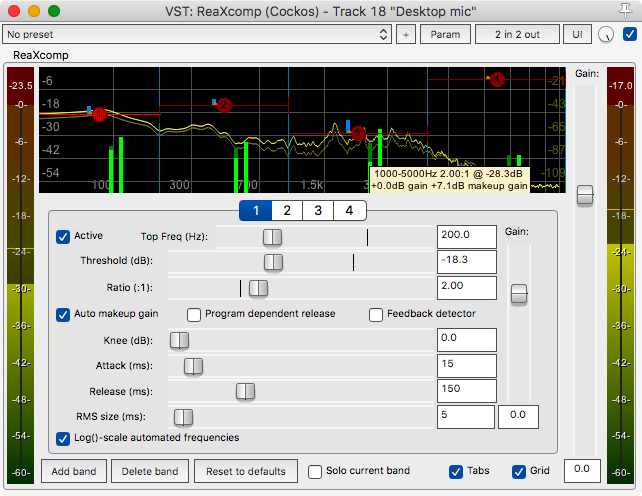The width and height of the screenshot is (642, 496).
Task: Click Add band button
Action: [x=74, y=471]
